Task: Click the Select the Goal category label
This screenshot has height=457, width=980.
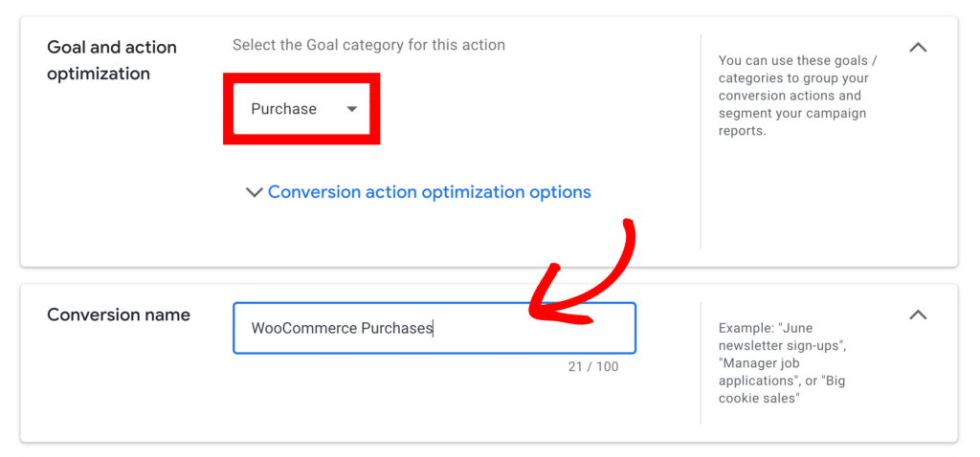Action: pyautogui.click(x=368, y=45)
